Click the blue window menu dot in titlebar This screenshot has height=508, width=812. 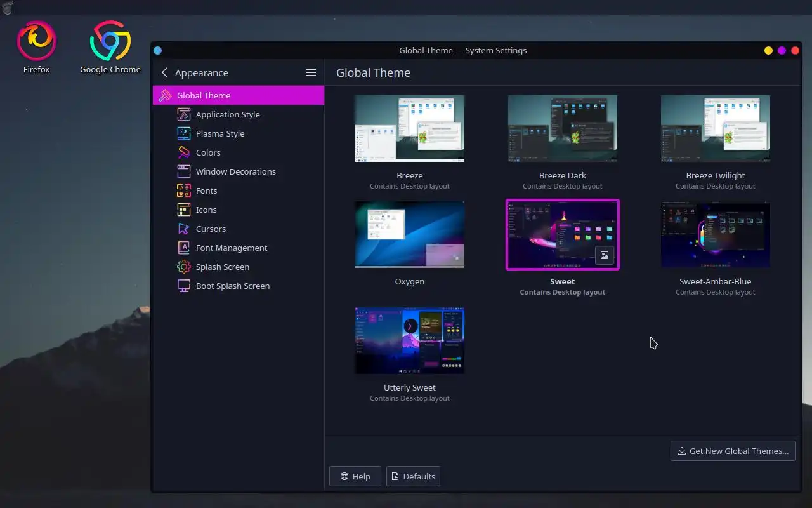pyautogui.click(x=158, y=51)
